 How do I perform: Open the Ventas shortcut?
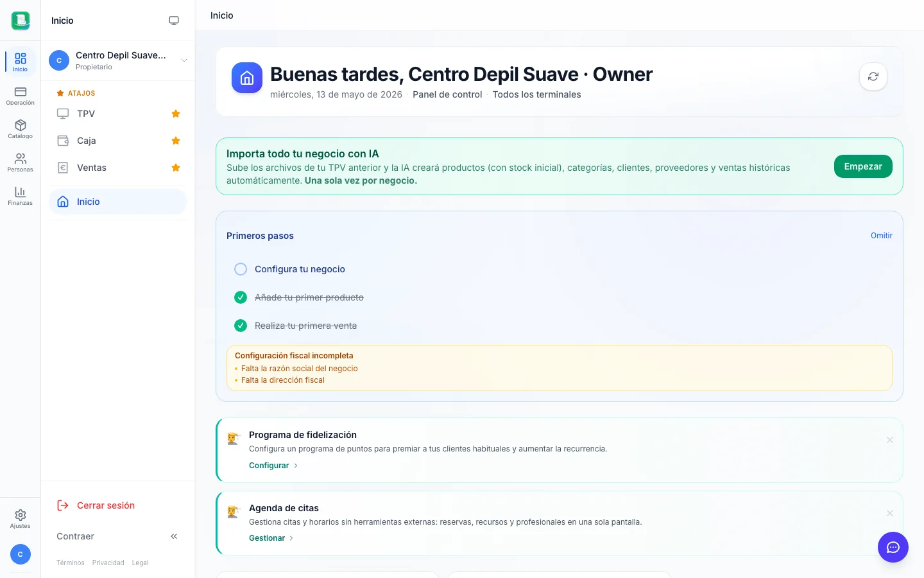click(91, 168)
